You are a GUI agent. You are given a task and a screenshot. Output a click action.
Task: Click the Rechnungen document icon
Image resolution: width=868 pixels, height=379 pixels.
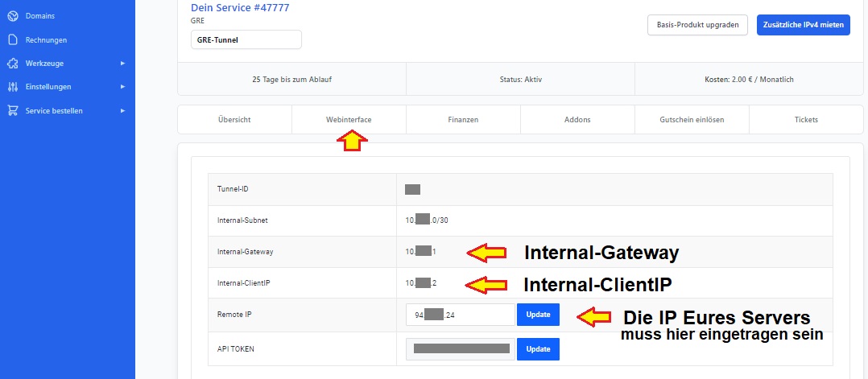(12, 39)
